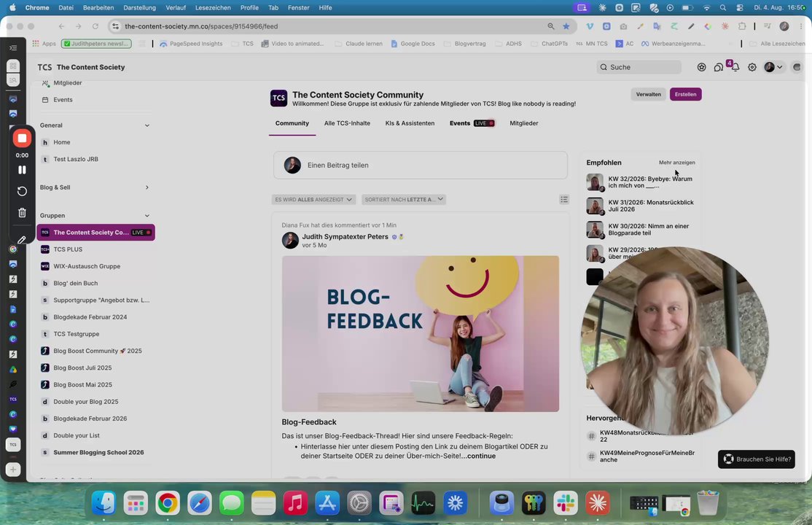The width and height of the screenshot is (812, 525).
Task: Open the drawing pen in recording overlay
Action: click(22, 240)
